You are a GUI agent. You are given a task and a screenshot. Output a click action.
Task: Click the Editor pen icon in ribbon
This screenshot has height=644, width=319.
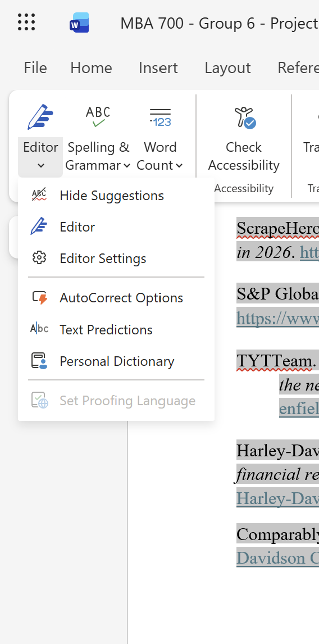click(x=40, y=117)
